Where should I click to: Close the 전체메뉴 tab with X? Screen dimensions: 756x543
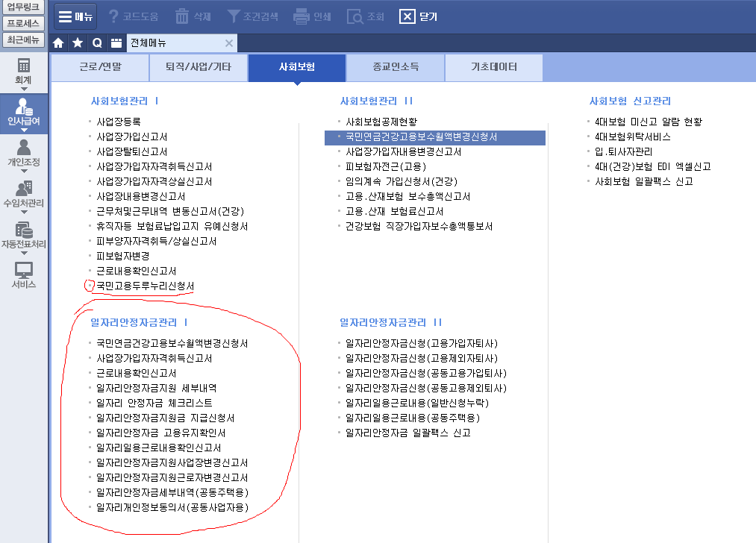(229, 43)
